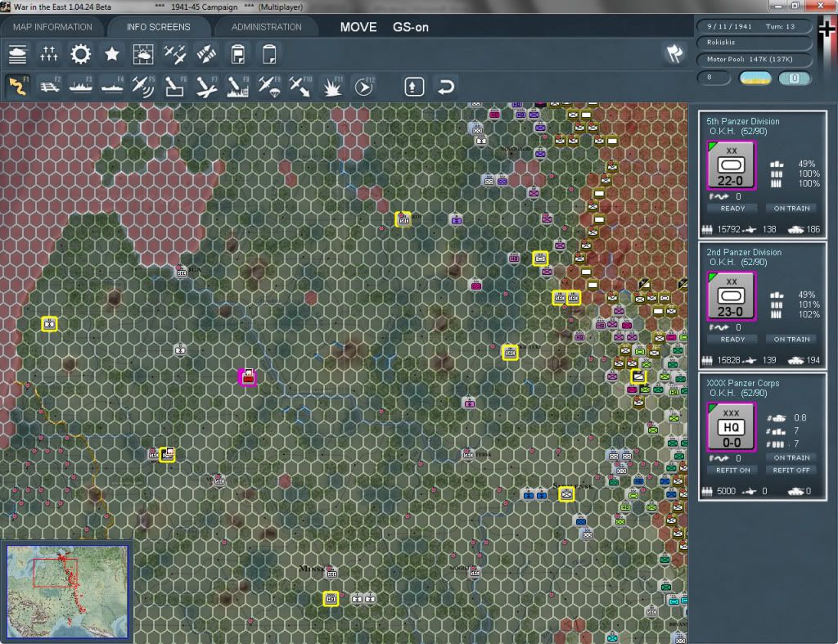Select F11 explosion attack mode icon
This screenshot has height=644, width=838.
(332, 87)
